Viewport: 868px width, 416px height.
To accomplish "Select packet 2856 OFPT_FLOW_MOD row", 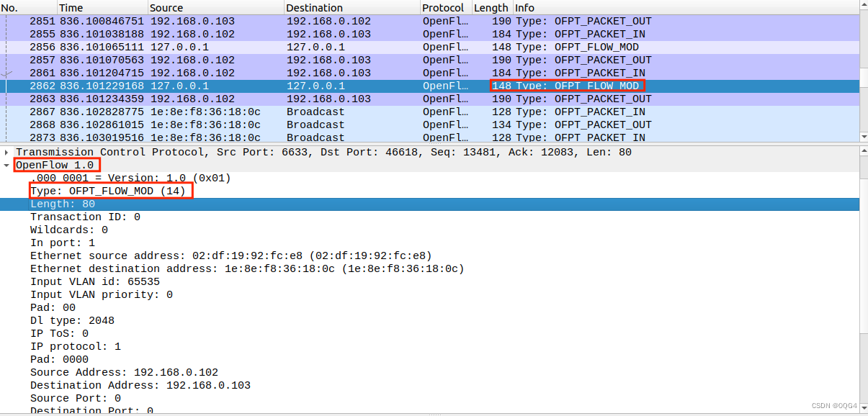I will (288, 47).
